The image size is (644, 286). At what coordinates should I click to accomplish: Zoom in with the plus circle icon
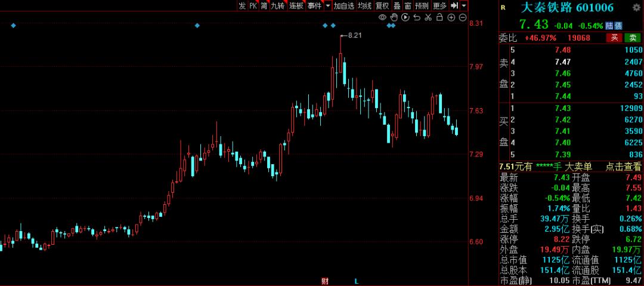451,17
